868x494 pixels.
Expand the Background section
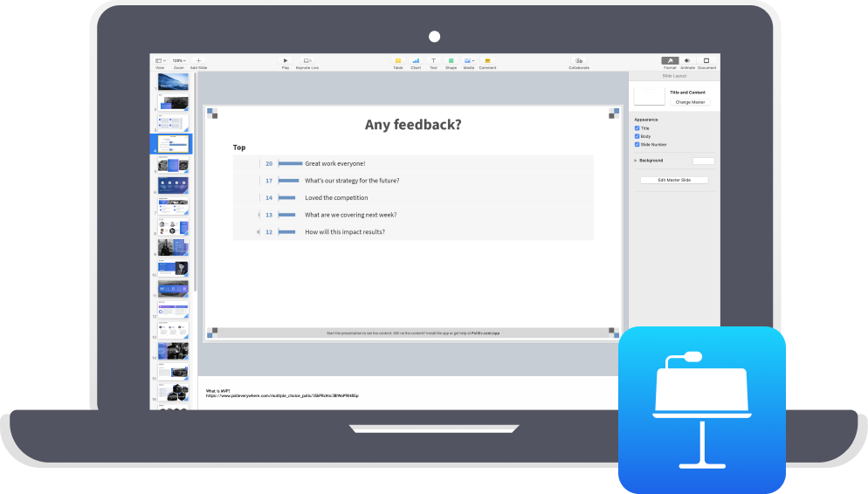(x=636, y=161)
